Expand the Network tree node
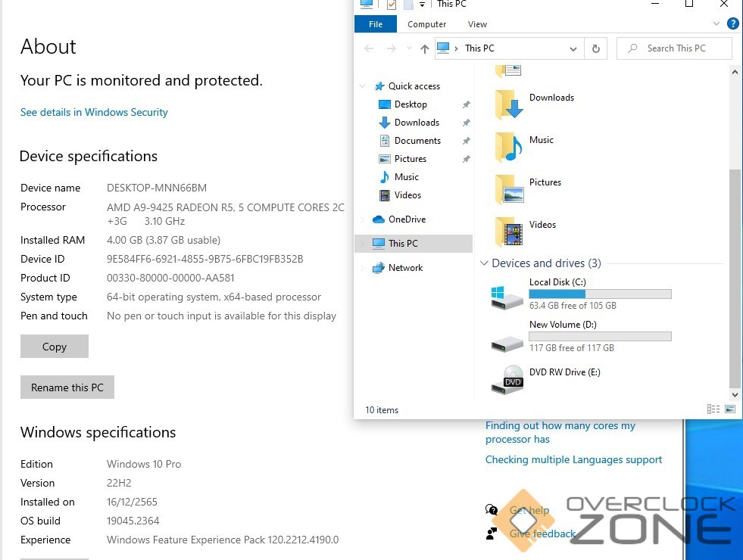Screen dimensions: 743x560 coord(363,268)
